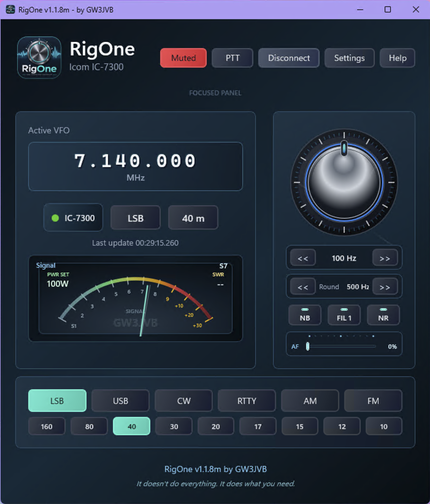This screenshot has height=504, width=430.
Task: Switch to the 17 band
Action: click(258, 426)
